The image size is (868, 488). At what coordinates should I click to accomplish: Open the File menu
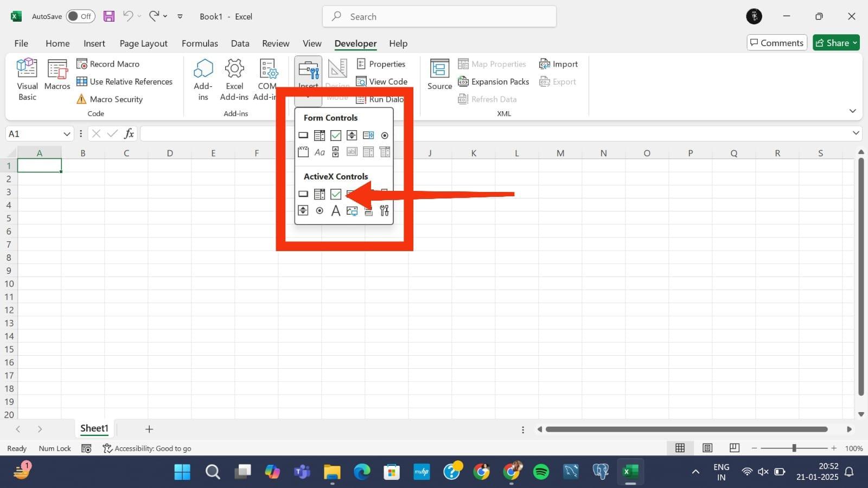pos(21,43)
